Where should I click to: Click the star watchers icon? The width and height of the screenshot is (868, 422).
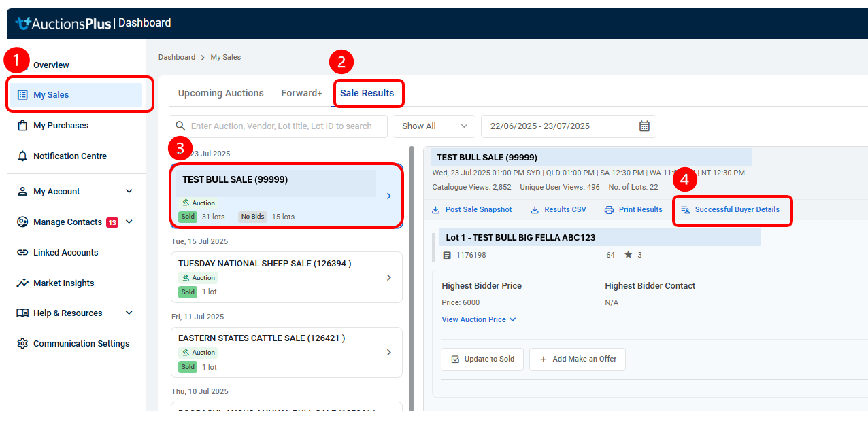click(x=628, y=255)
